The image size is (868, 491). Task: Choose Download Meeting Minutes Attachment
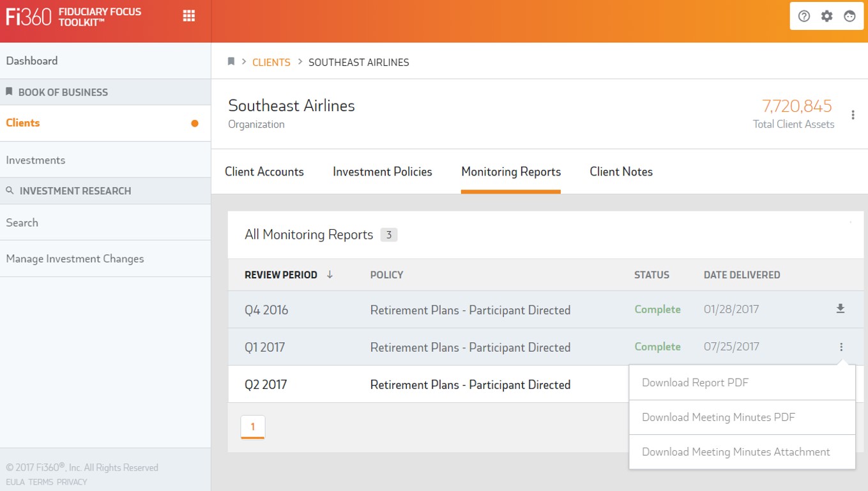(742, 451)
